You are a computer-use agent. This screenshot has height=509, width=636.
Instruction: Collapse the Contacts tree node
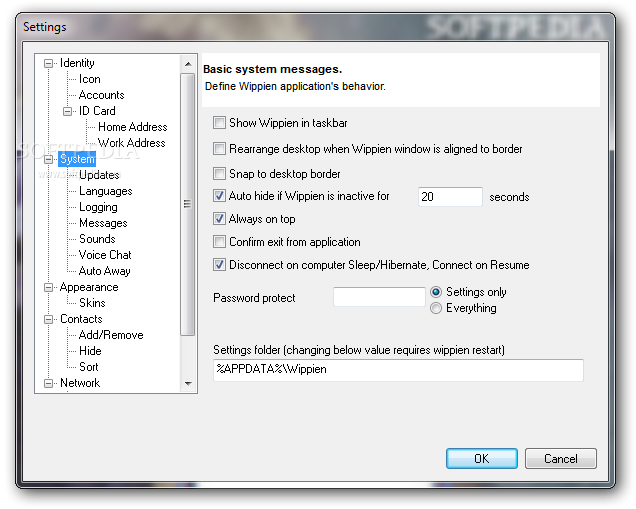[48, 319]
